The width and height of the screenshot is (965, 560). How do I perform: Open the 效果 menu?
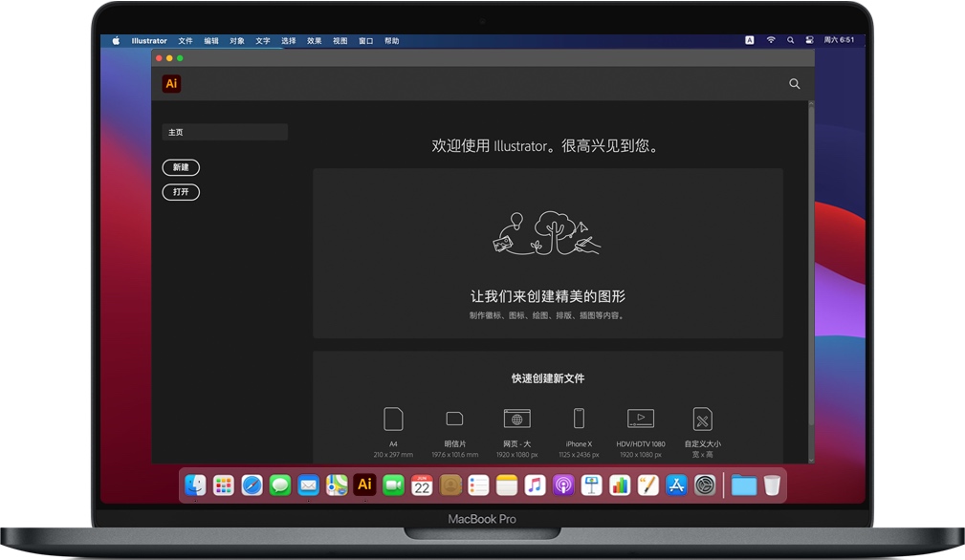(x=315, y=40)
